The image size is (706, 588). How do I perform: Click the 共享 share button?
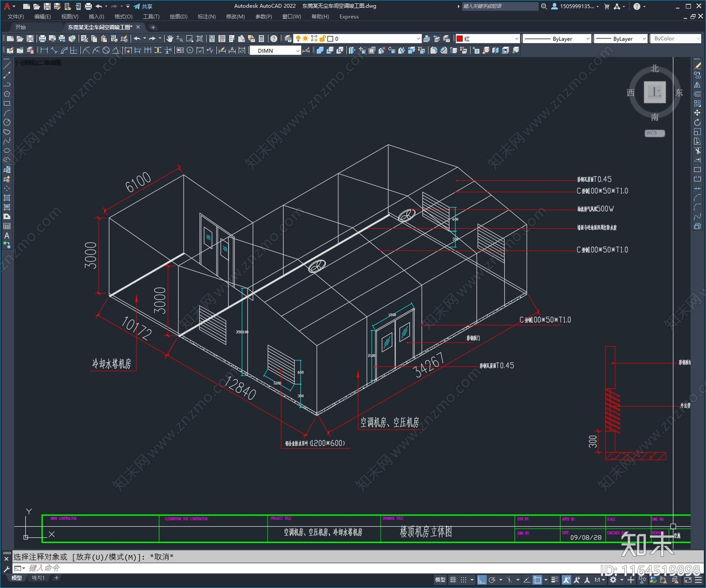143,6
